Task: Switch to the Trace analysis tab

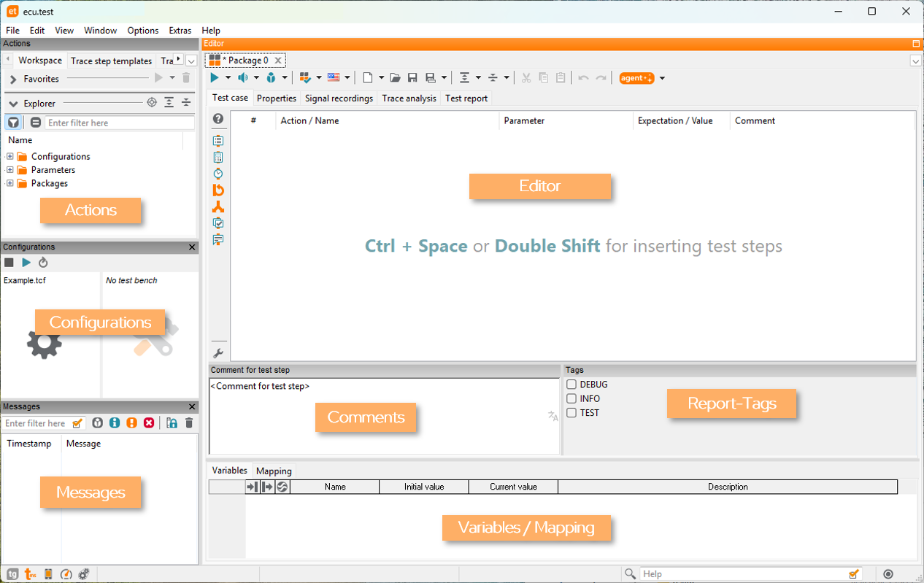Action: pos(409,98)
